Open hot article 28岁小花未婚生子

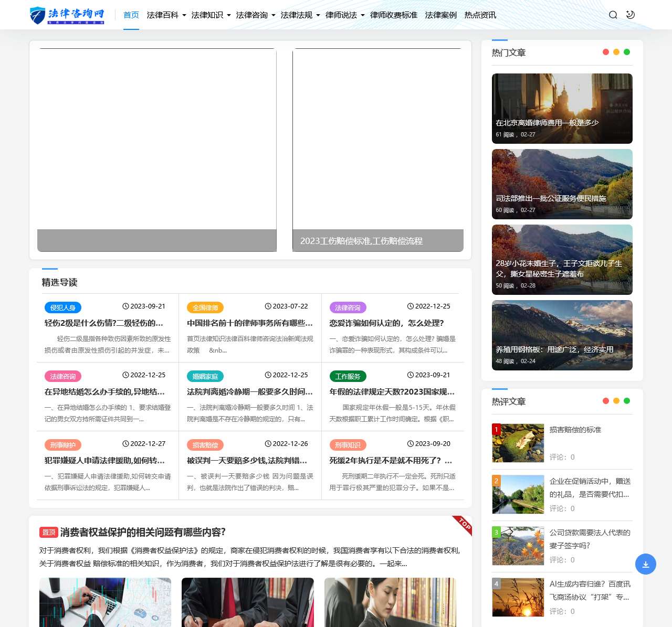pos(562,260)
